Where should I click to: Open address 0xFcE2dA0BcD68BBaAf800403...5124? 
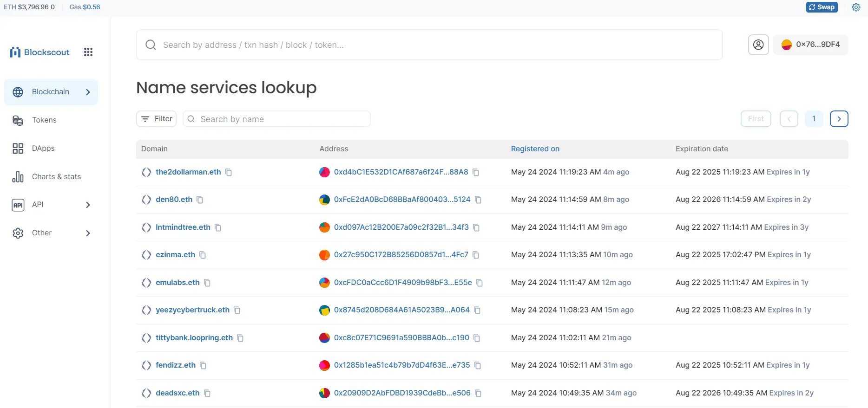point(402,199)
